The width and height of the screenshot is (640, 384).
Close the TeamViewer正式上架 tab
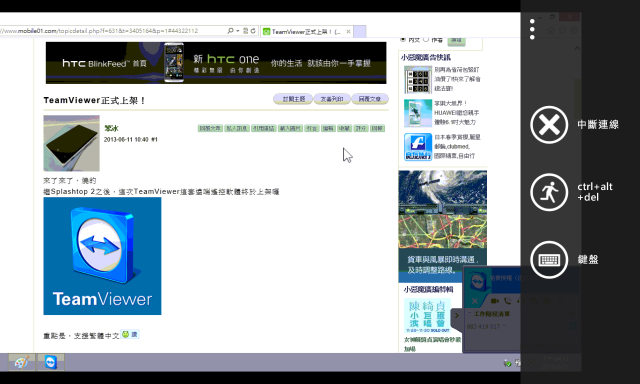(x=348, y=31)
